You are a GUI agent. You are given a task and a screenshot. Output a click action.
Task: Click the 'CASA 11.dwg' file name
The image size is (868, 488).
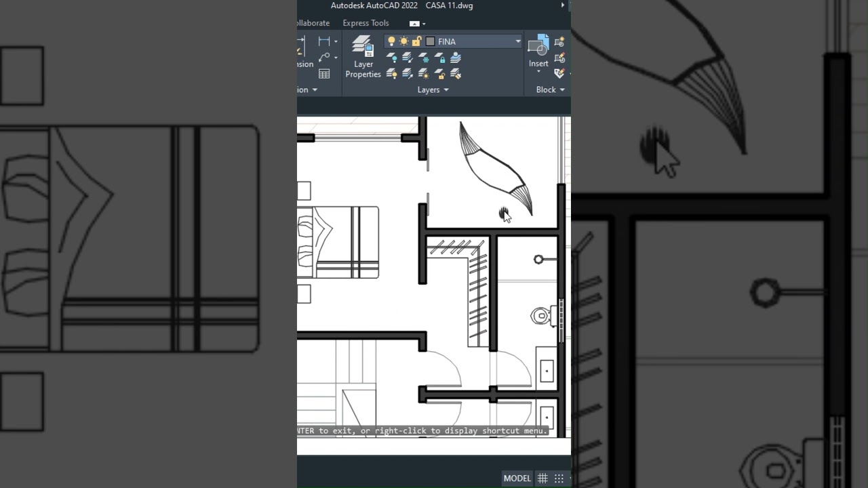point(450,5)
